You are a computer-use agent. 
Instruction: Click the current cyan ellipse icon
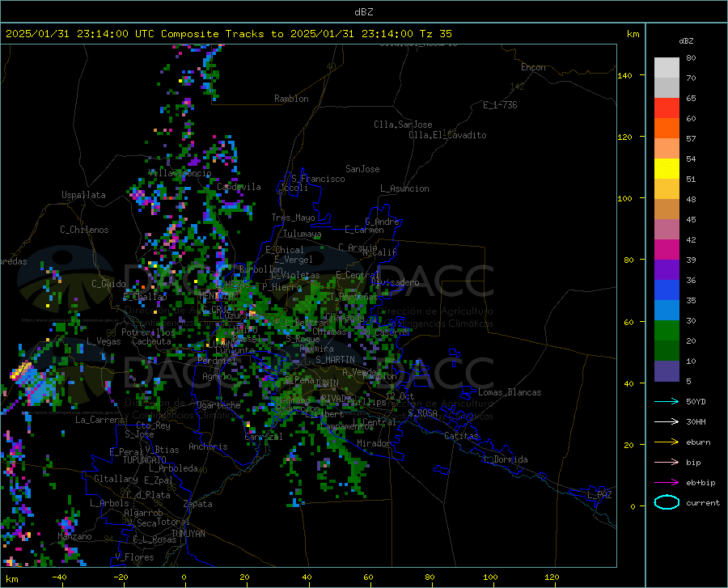pyautogui.click(x=667, y=502)
